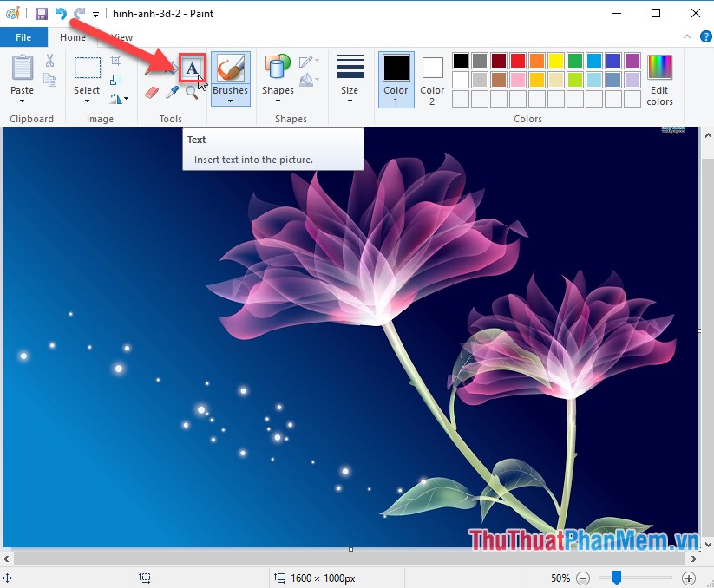Select the Eraser tool
This screenshot has height=588, width=714.
(x=151, y=92)
